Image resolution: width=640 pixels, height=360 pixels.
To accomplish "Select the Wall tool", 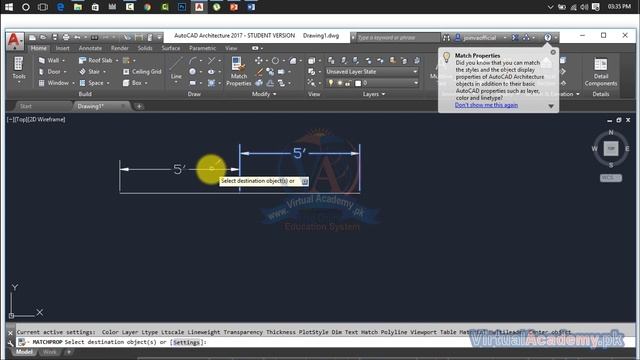I will 49,60.
